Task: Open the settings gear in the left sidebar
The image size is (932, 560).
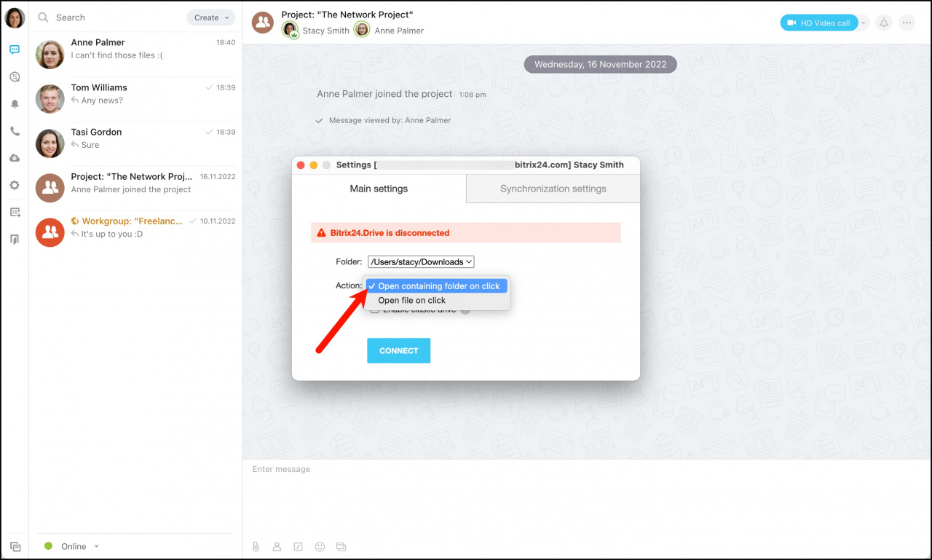Action: (x=15, y=185)
